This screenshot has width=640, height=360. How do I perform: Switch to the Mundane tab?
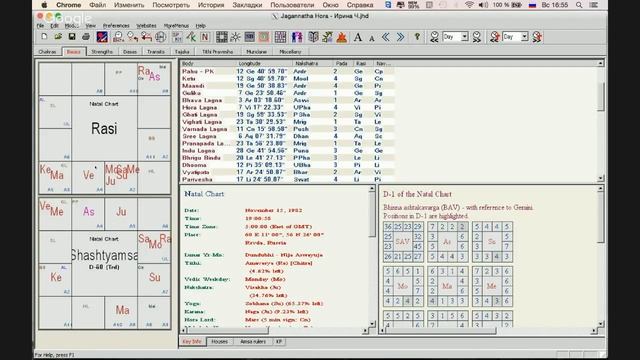click(x=257, y=52)
